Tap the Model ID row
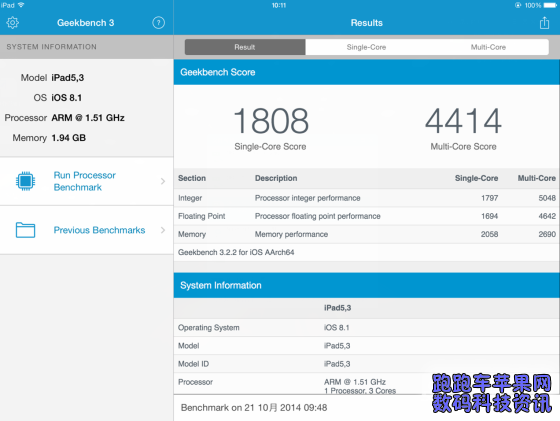 [x=367, y=364]
